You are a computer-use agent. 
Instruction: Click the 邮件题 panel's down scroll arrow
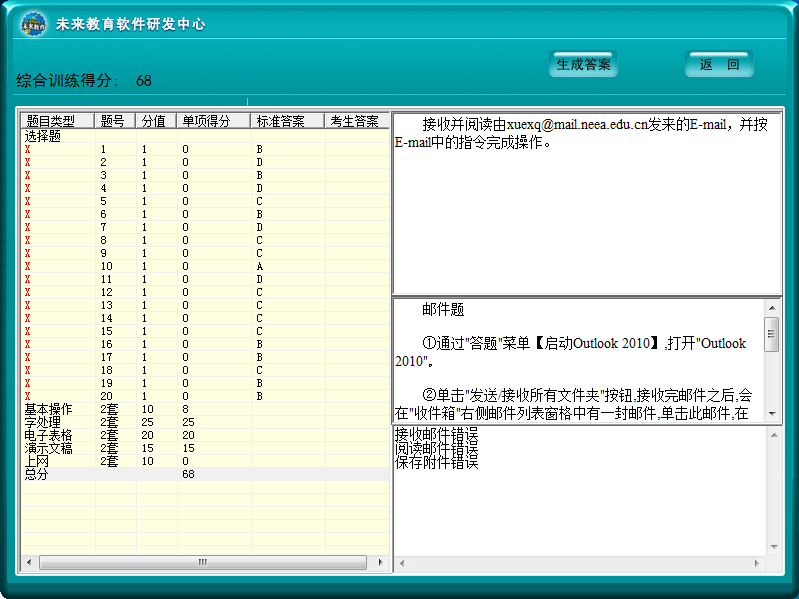[x=772, y=414]
